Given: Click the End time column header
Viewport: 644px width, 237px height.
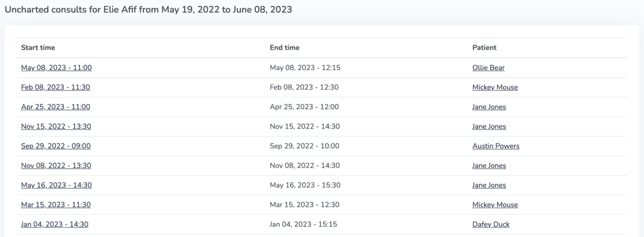Looking at the screenshot, I should [284, 48].
